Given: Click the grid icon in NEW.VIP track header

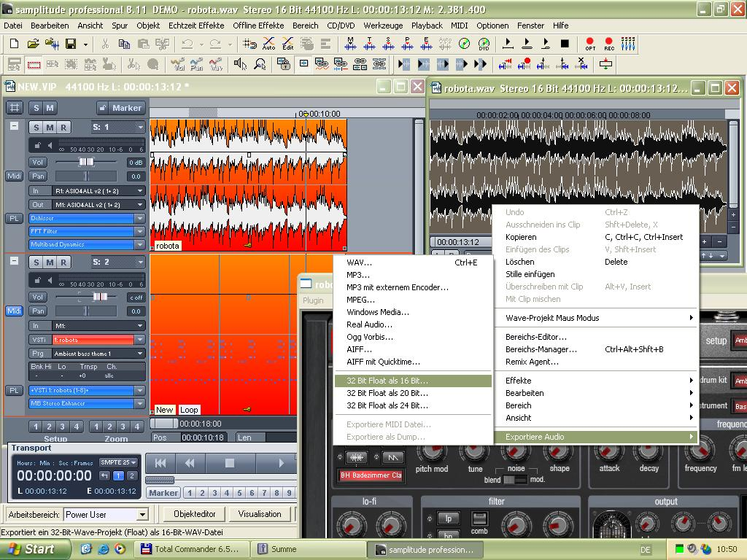Looking at the screenshot, I should point(15,108).
